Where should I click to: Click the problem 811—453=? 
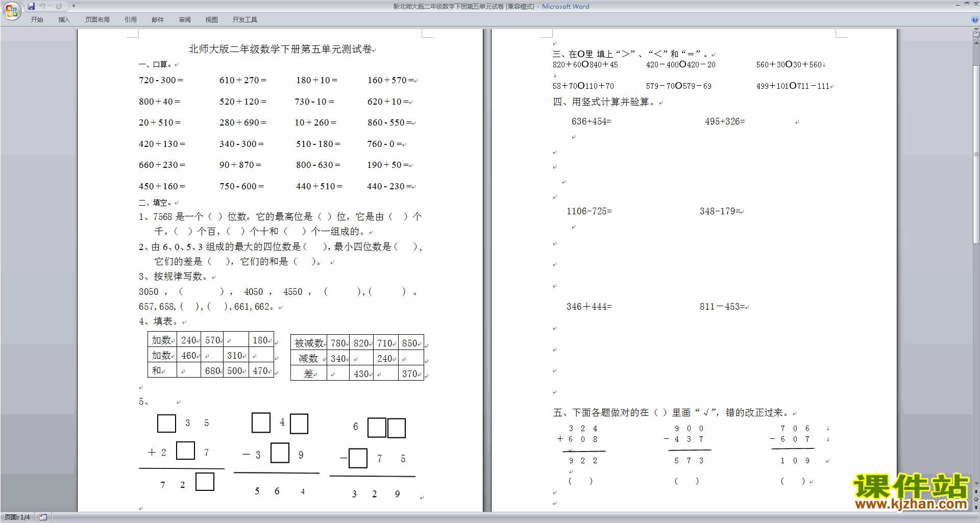click(722, 307)
